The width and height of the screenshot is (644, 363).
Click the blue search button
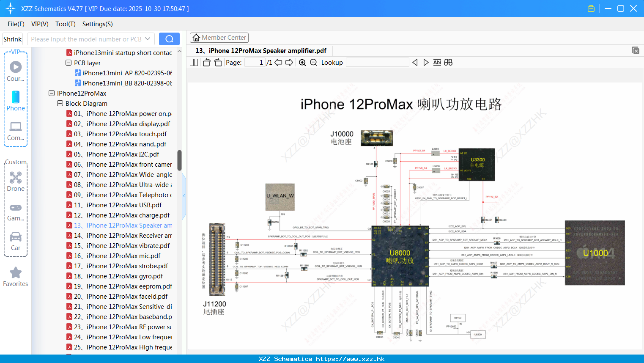click(169, 39)
